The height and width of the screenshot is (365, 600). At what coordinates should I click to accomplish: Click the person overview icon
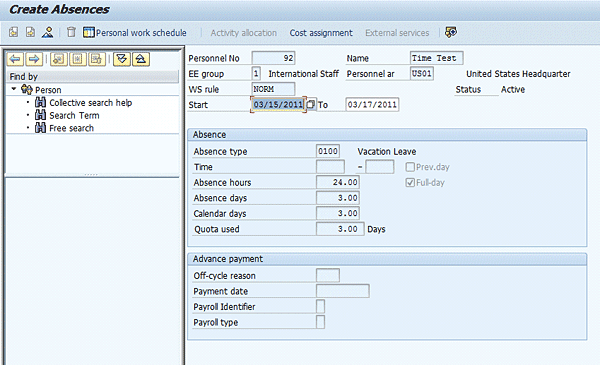(48, 32)
